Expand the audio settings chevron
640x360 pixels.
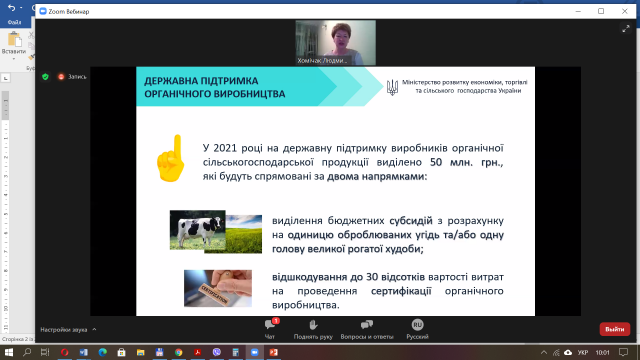coord(94,329)
